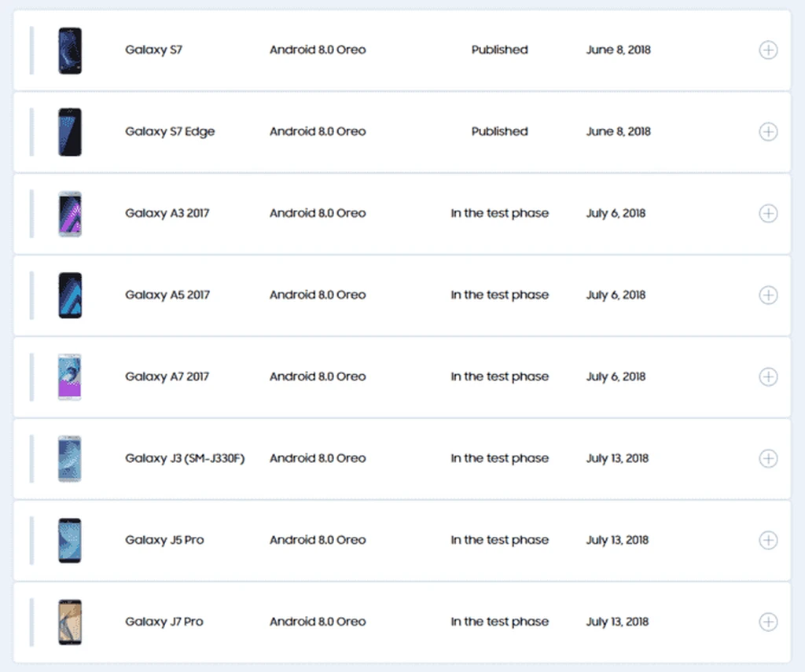Select the 'Galaxy A3 2017' device name

[x=167, y=213]
